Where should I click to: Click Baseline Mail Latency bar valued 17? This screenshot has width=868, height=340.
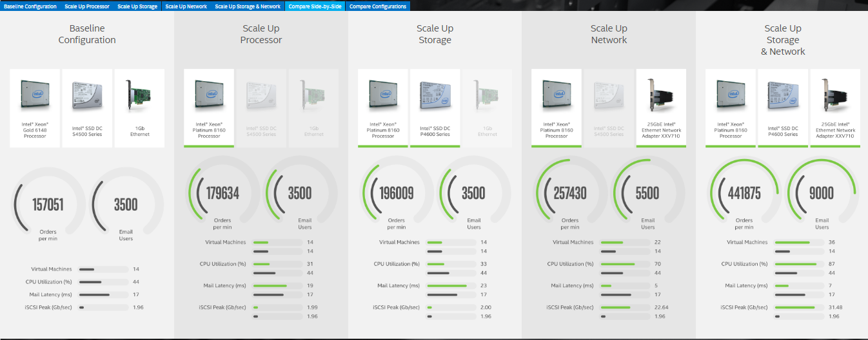click(103, 295)
